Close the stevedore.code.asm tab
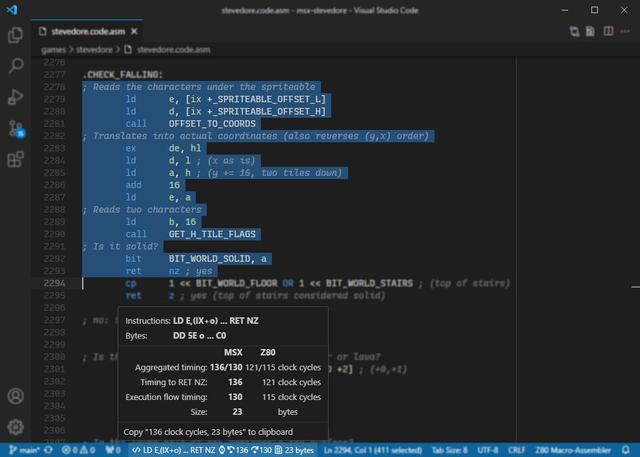Viewport: 640px width, 457px height. pyautogui.click(x=137, y=31)
